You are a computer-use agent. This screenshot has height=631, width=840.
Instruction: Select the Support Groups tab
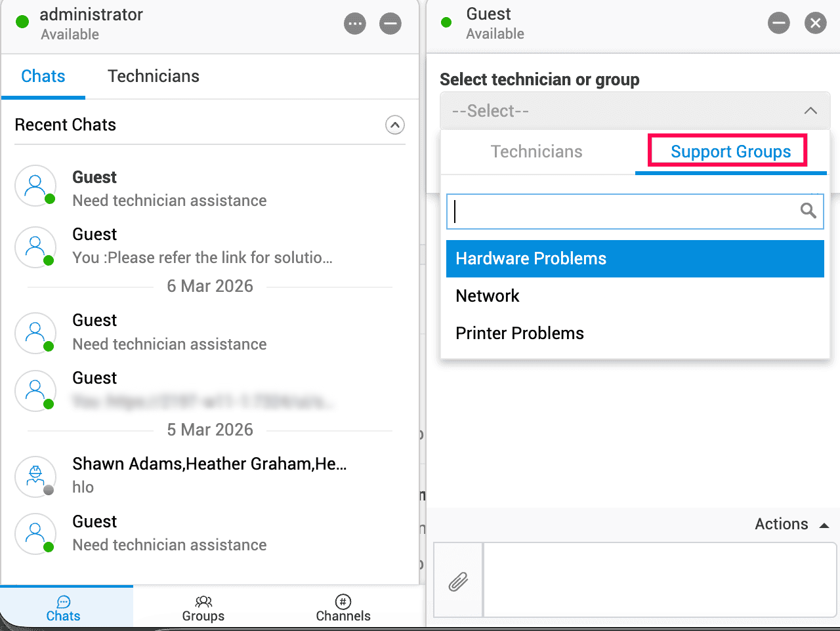tap(730, 152)
